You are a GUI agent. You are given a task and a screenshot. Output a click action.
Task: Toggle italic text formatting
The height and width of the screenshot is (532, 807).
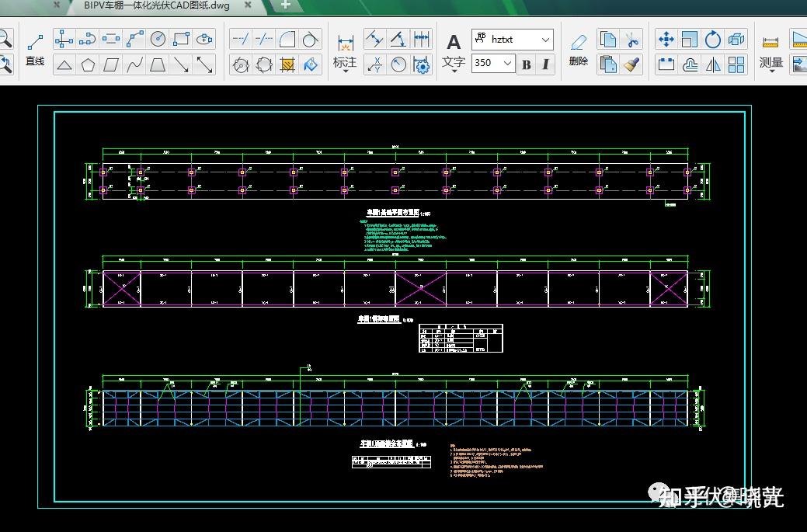[545, 64]
